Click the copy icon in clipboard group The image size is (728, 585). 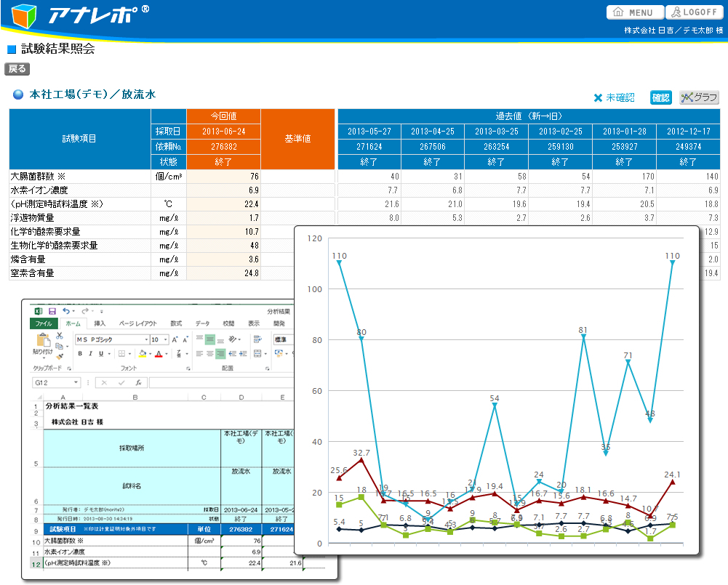pos(59,346)
